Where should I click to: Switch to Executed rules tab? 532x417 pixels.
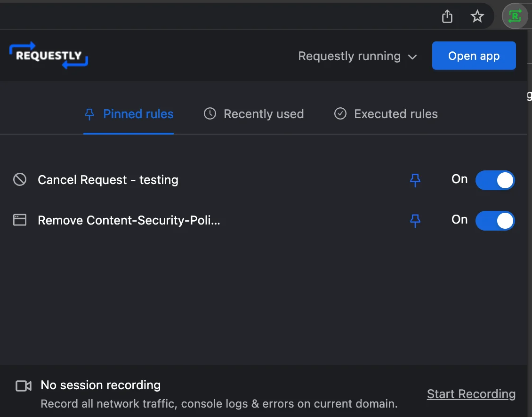[386, 114]
